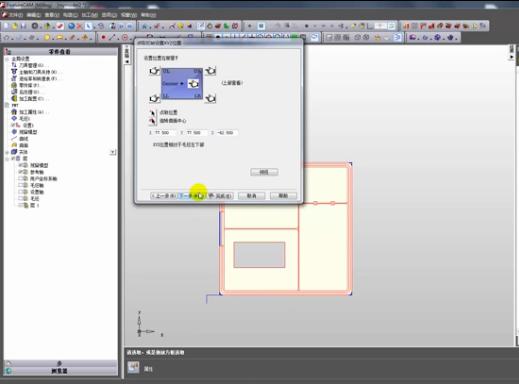This screenshot has height=384, width=519.
Task: Toggle the second checked checkbox in view tree
Action: [x=21, y=172]
